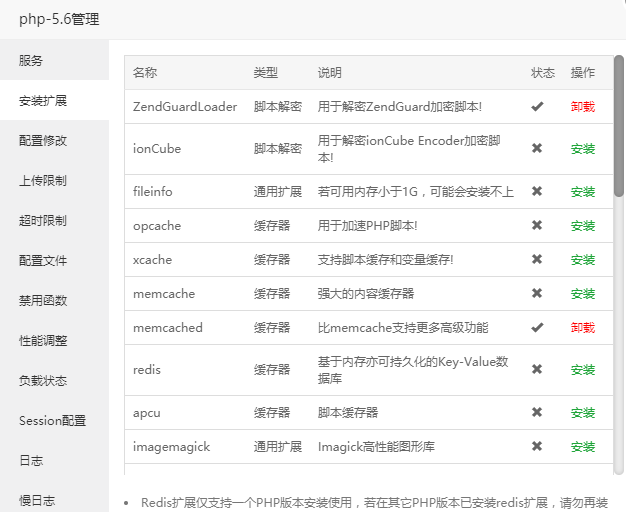Uninstall the memcached extension
Image resolution: width=626 pixels, height=512 pixels.
[582, 328]
